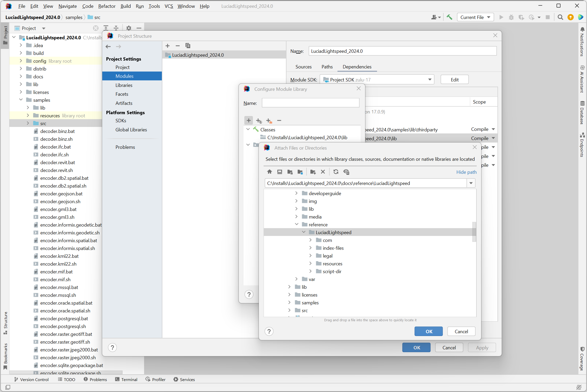The image size is (587, 392).
Task: Create new folder in Attach Files dialog
Action: tap(313, 172)
